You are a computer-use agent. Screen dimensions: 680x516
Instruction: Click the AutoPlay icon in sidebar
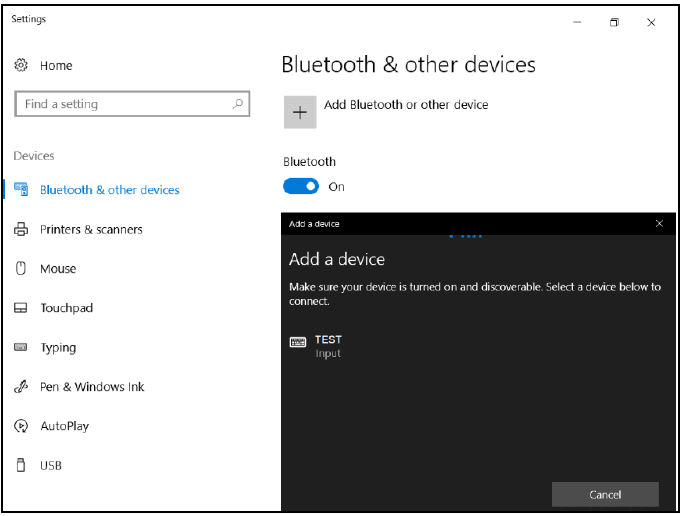21,426
